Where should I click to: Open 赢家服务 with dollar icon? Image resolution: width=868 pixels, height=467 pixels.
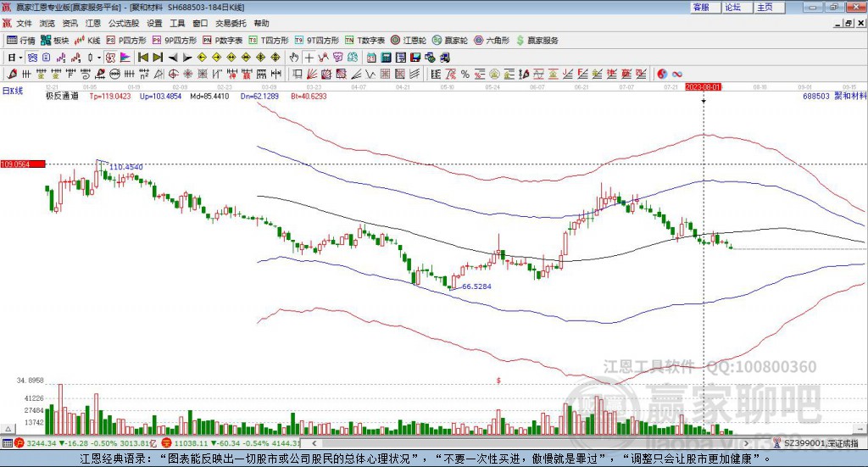537,41
